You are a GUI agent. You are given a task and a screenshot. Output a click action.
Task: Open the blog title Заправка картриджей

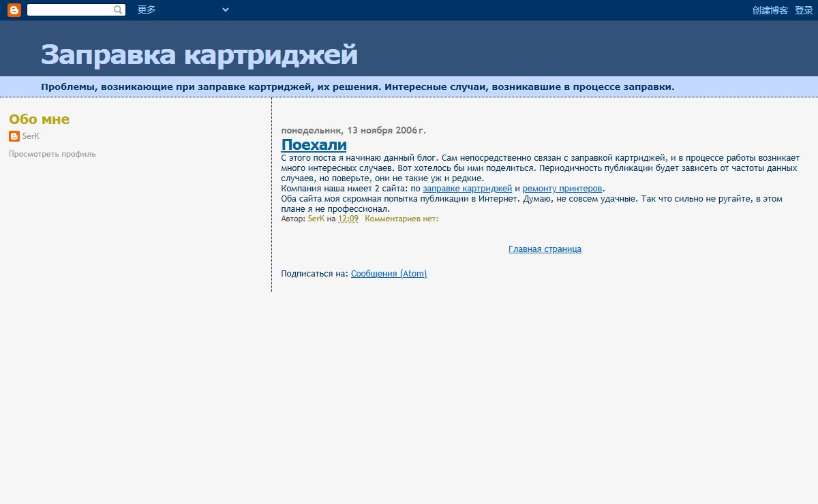tap(199, 54)
